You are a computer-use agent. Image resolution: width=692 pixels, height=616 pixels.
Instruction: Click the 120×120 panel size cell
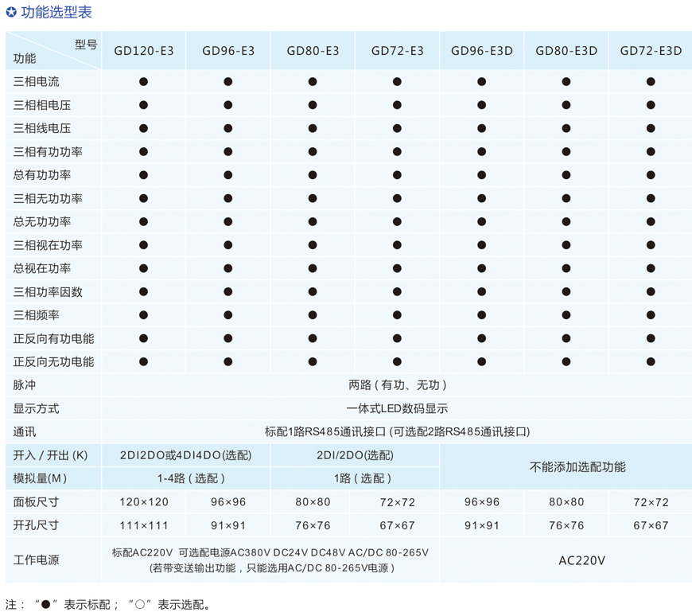click(x=144, y=502)
